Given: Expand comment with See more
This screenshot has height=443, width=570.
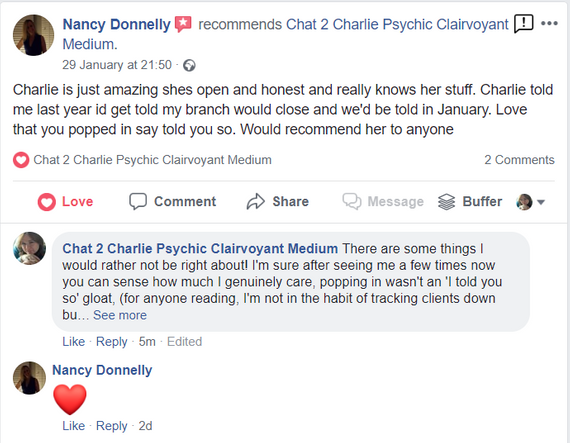Looking at the screenshot, I should point(120,315).
